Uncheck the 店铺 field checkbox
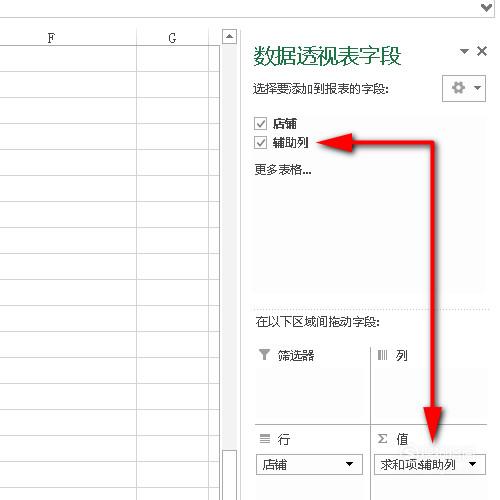The width and height of the screenshot is (500, 500). [x=260, y=124]
